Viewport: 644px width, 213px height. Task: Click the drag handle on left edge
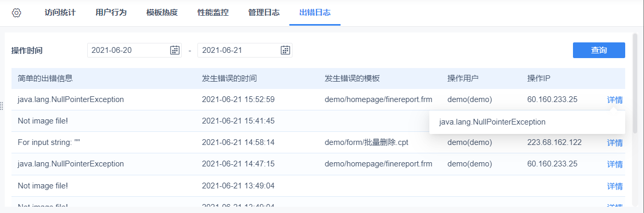[x=2, y=106]
